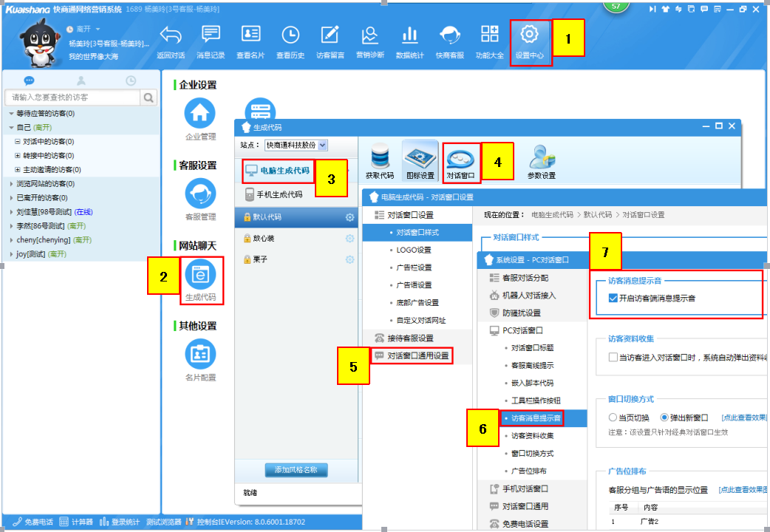Open 消息记录 message records icon
Image resolution: width=770 pixels, height=532 pixels.
pos(211,35)
